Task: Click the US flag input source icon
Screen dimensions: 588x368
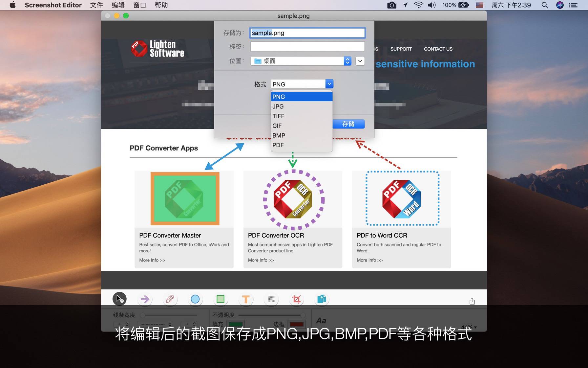Action: point(479,5)
